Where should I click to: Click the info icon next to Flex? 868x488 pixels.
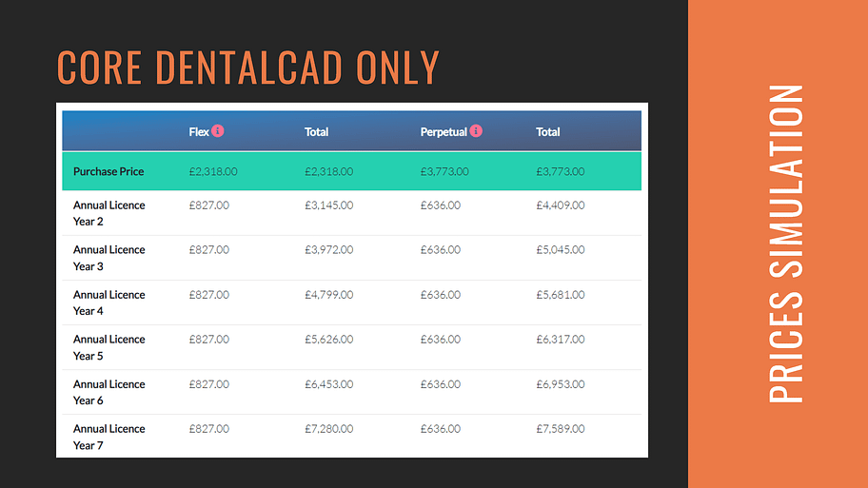point(218,130)
